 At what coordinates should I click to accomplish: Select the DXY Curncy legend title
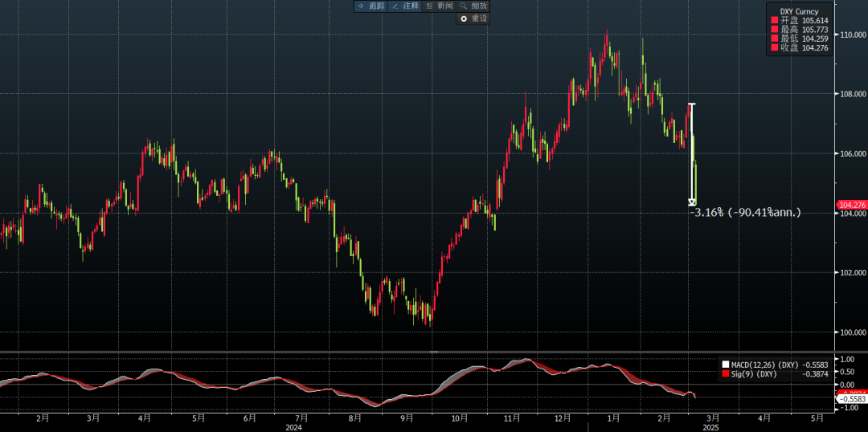[x=800, y=11]
